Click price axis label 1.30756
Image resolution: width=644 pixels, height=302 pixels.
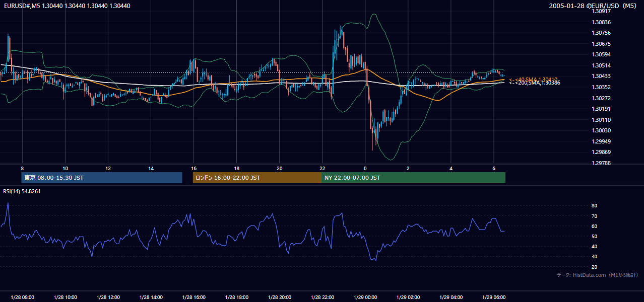click(601, 33)
